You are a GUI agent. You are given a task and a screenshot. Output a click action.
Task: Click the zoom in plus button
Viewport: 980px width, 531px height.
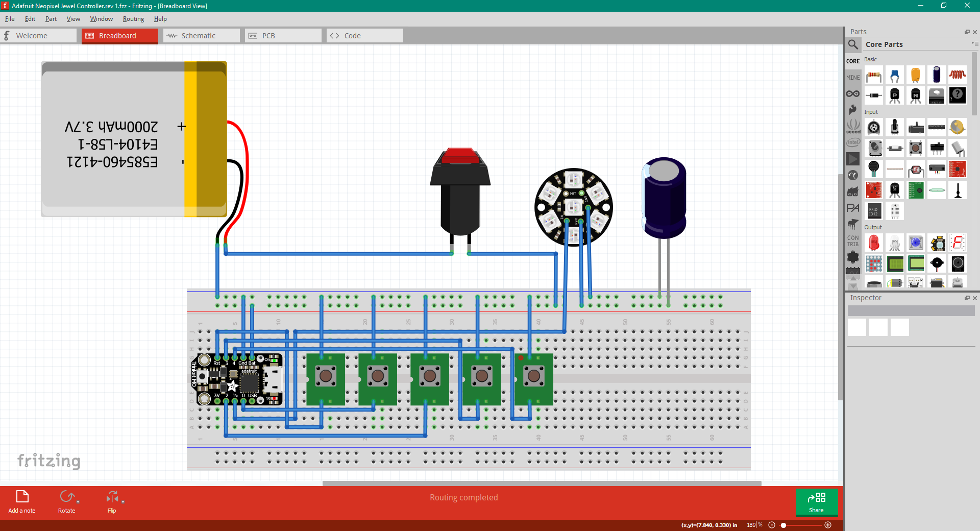click(x=828, y=525)
